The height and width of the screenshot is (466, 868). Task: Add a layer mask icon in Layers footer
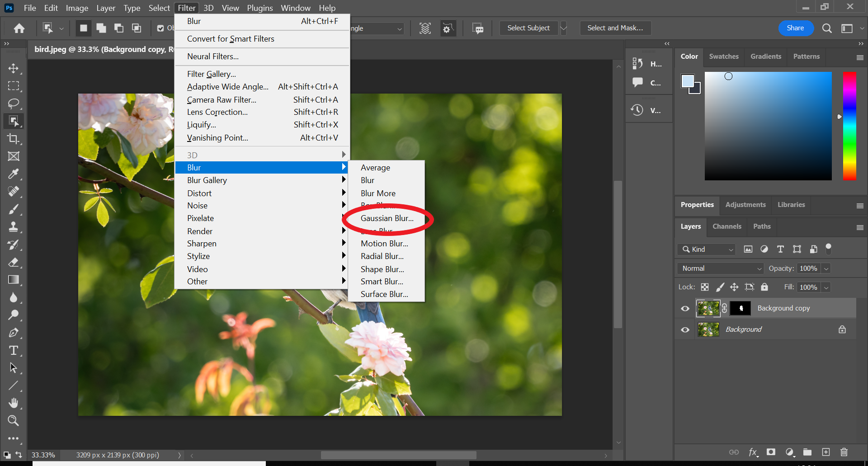[x=771, y=452]
